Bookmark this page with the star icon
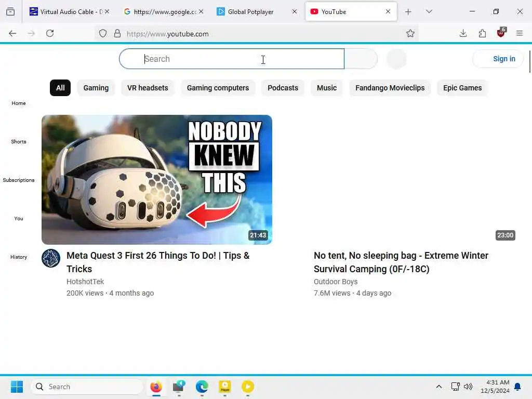The width and height of the screenshot is (532, 399). (x=410, y=33)
